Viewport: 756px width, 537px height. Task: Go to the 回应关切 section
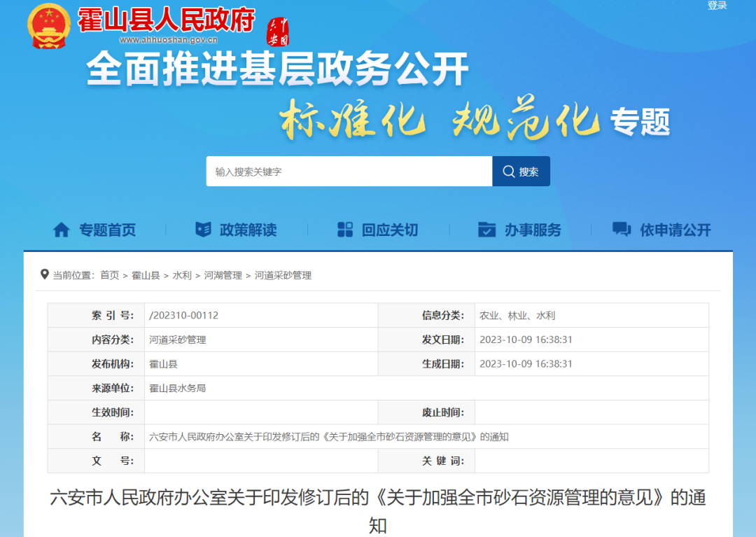(389, 230)
